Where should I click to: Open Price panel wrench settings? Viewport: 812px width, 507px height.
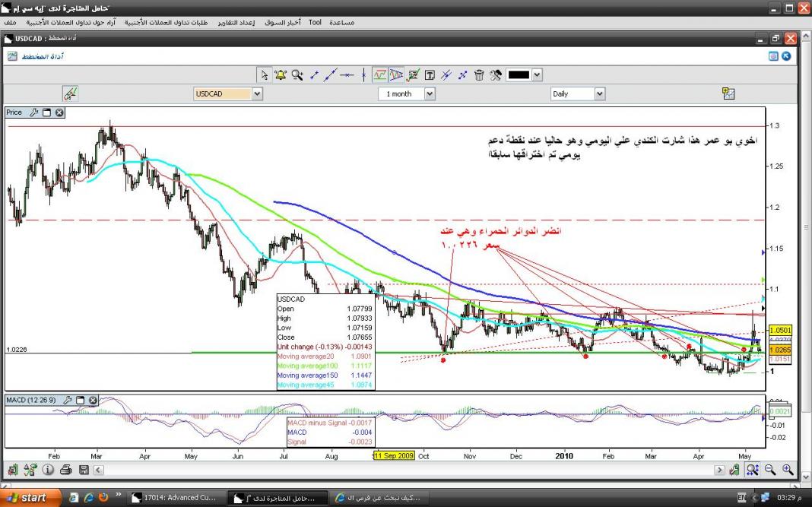coord(33,112)
